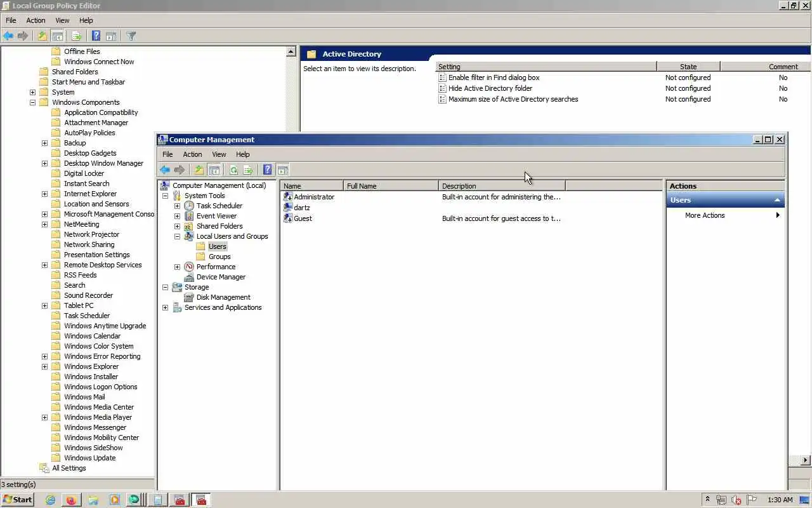Viewport: 812px width, 508px height.
Task: Show hidden tray icons arrow
Action: (x=707, y=500)
